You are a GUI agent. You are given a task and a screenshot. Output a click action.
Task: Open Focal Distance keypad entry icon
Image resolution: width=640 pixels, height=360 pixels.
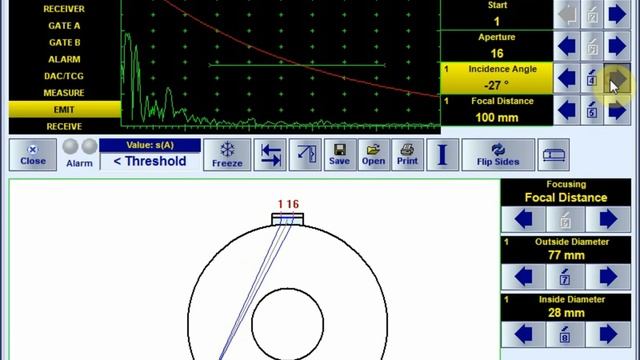click(x=592, y=110)
